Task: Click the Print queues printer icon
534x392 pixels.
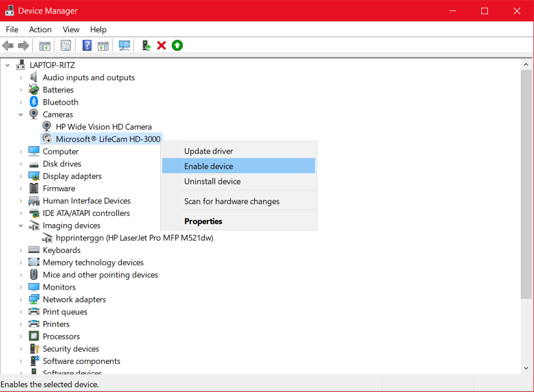Action: coord(34,311)
